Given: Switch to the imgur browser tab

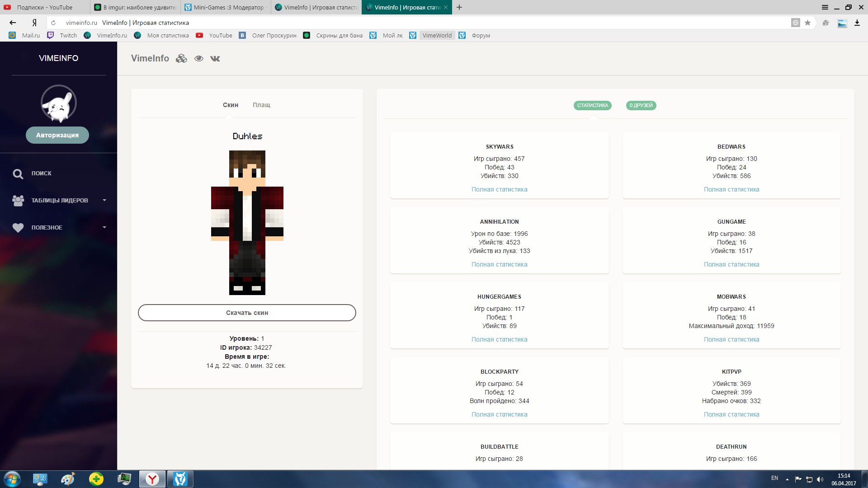Looking at the screenshot, I should [136, 7].
